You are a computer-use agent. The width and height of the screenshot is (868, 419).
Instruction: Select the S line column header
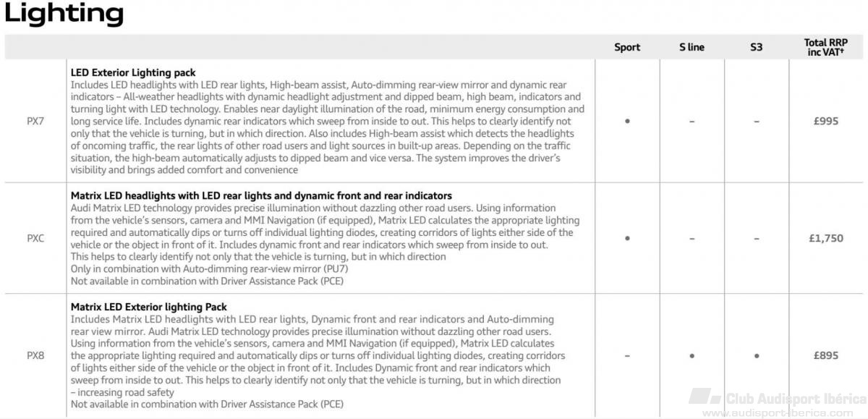coord(692,47)
